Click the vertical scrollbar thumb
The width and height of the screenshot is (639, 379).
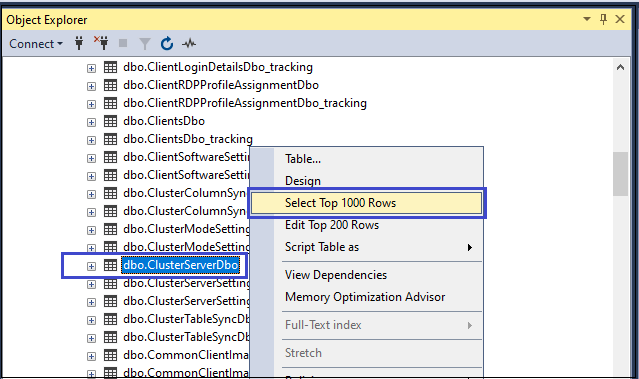pos(620,174)
